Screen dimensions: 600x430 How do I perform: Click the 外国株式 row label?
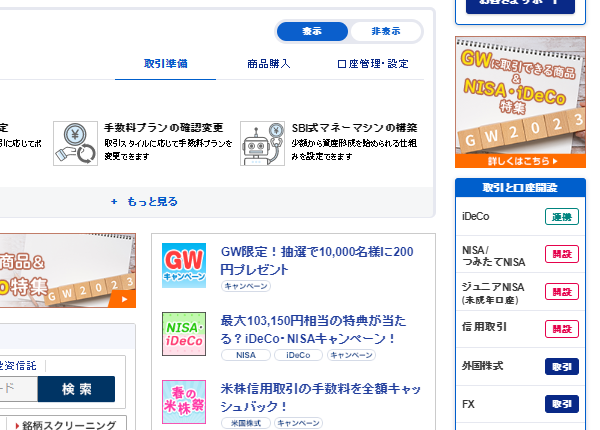(483, 366)
